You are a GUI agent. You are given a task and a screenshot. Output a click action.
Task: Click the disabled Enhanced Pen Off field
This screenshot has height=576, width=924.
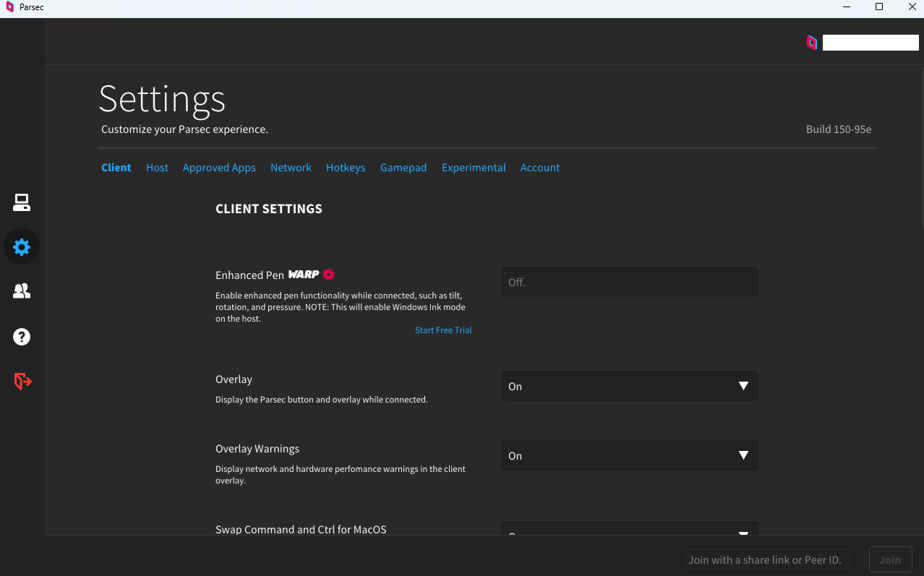click(630, 282)
